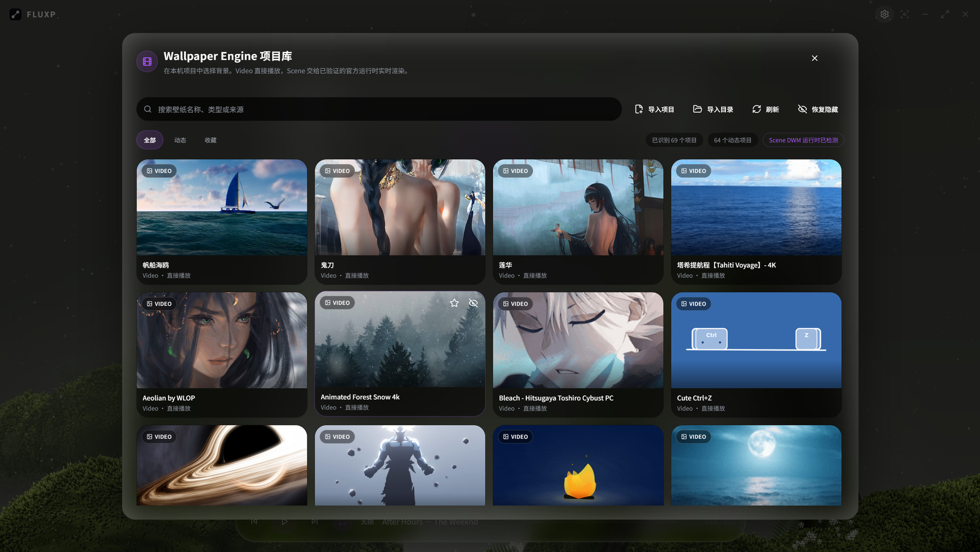Viewport: 980px width, 552px height.
Task: Select the Aeolian by WLOP thumbnail
Action: pyautogui.click(x=222, y=340)
